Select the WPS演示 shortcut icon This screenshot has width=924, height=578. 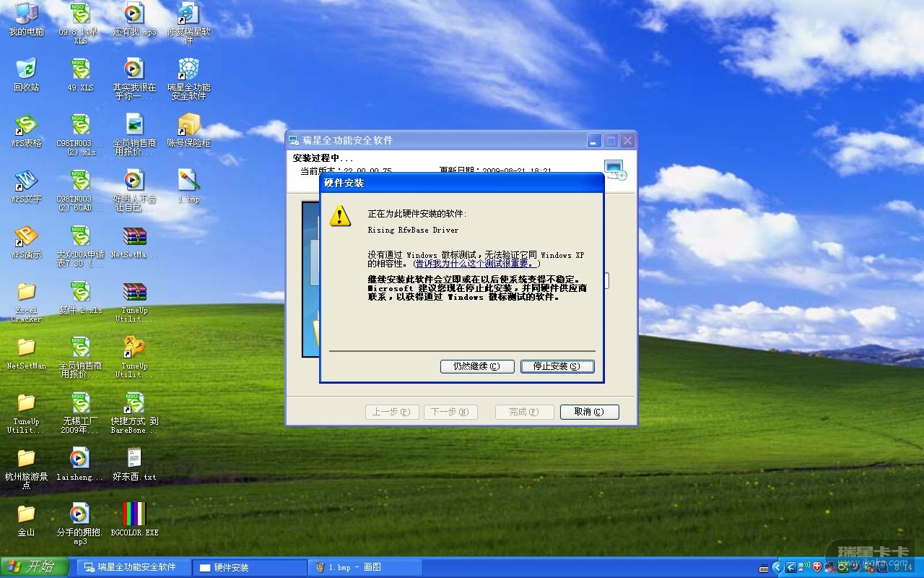26,242
